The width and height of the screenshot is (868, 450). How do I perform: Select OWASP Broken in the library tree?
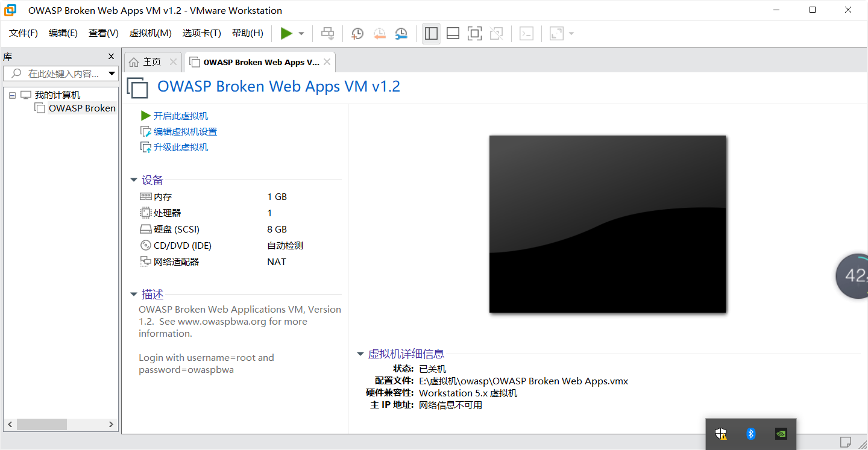click(82, 108)
